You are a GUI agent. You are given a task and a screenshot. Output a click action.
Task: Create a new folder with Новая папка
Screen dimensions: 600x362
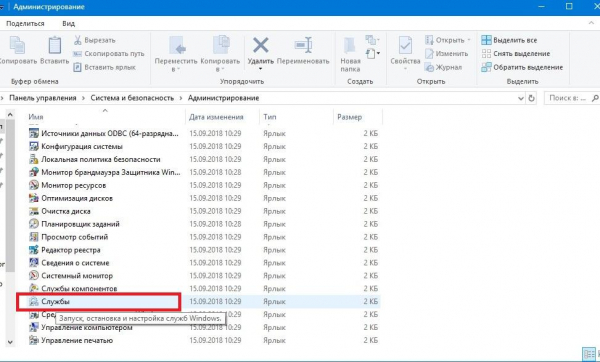350,54
